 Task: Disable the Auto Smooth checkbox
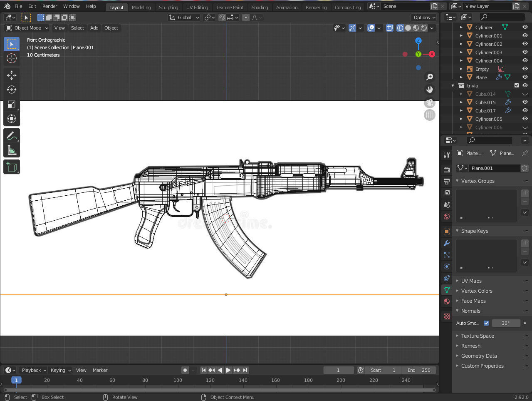pos(486,323)
